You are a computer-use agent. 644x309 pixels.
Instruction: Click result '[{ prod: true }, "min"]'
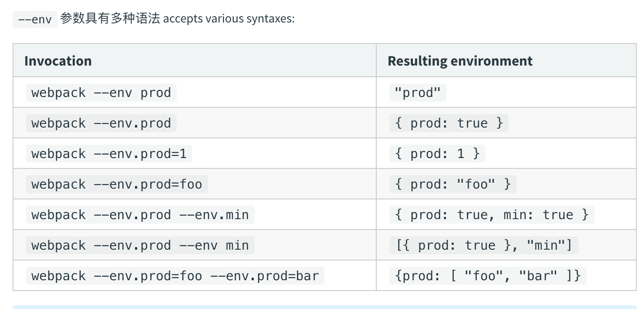click(x=483, y=245)
